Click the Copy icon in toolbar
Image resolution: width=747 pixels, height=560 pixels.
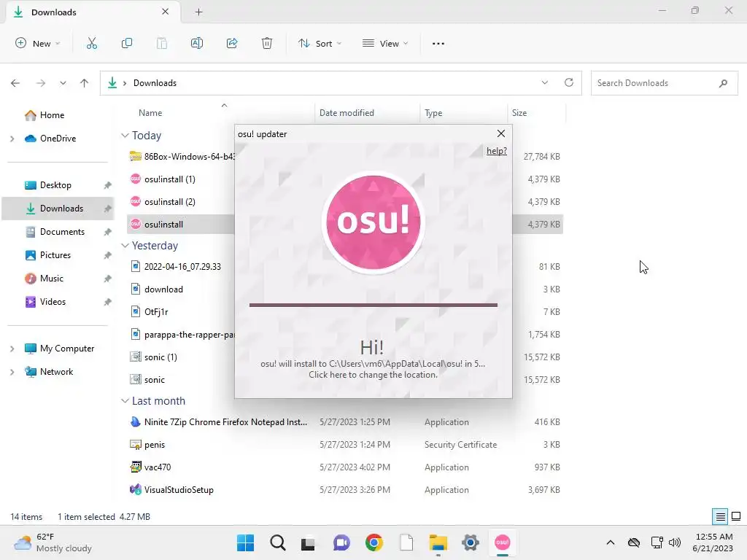127,43
